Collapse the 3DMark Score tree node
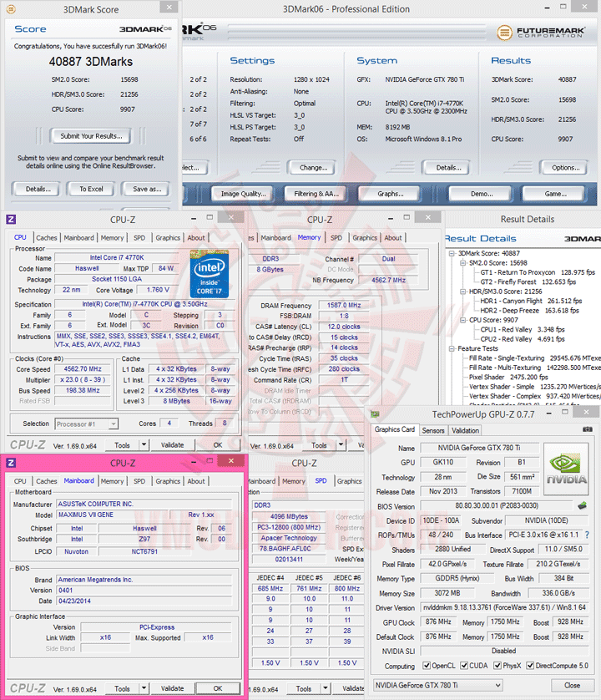The image size is (601, 700). [x=452, y=253]
